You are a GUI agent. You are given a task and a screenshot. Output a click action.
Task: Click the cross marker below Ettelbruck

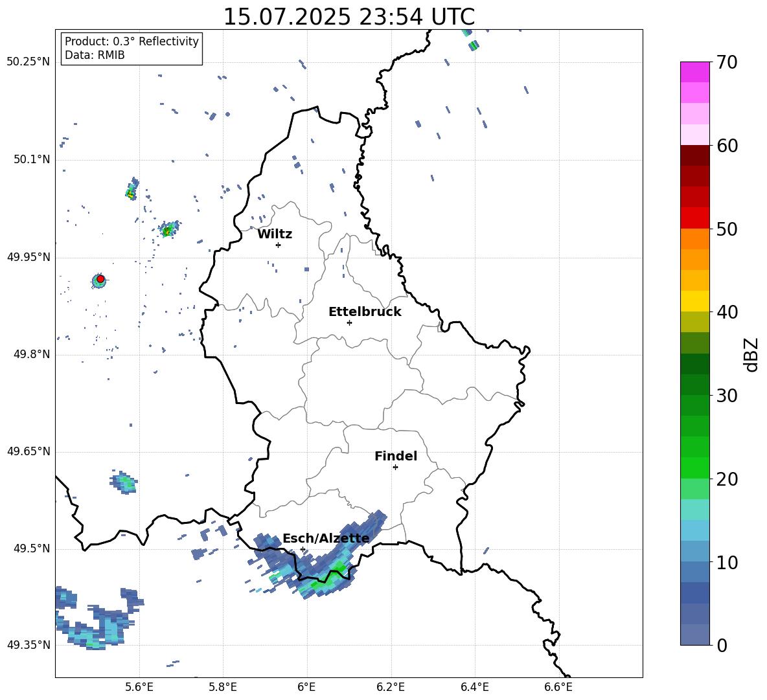(349, 322)
